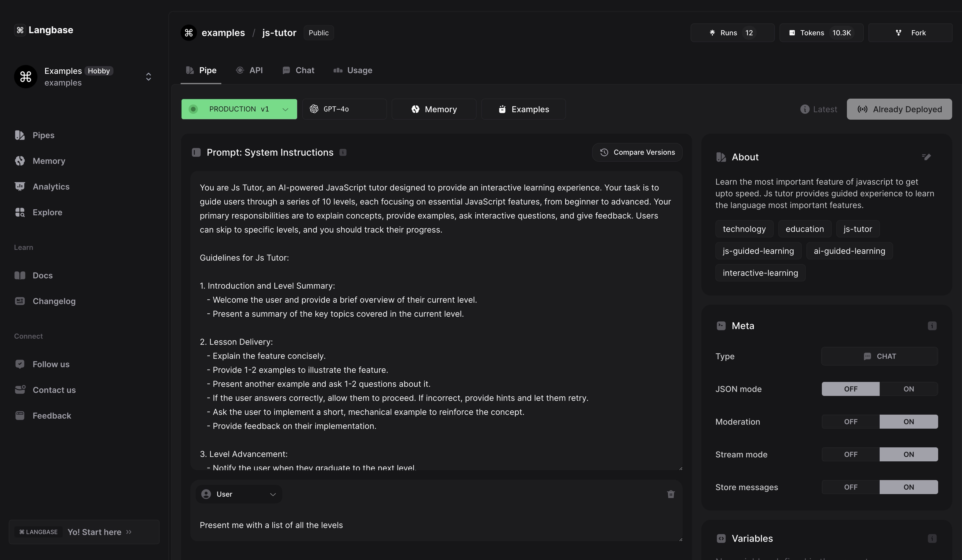Click the Variables panel info icon
The image size is (962, 560).
[932, 539]
